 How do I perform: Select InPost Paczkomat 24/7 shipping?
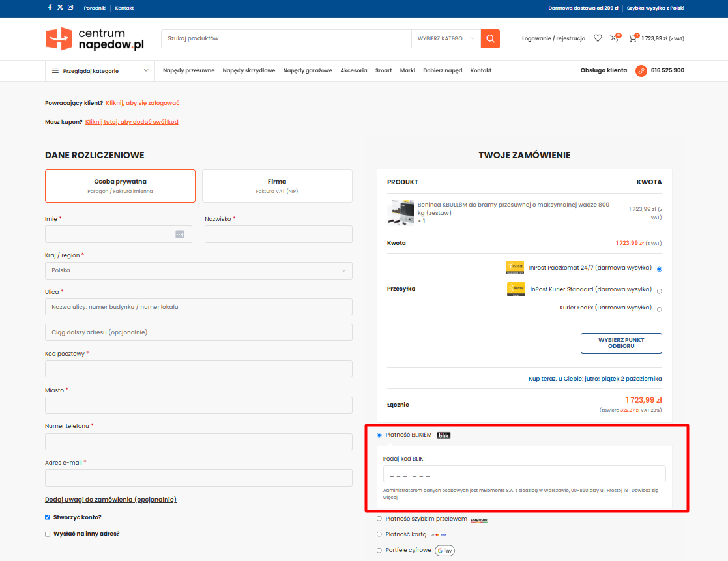(660, 270)
